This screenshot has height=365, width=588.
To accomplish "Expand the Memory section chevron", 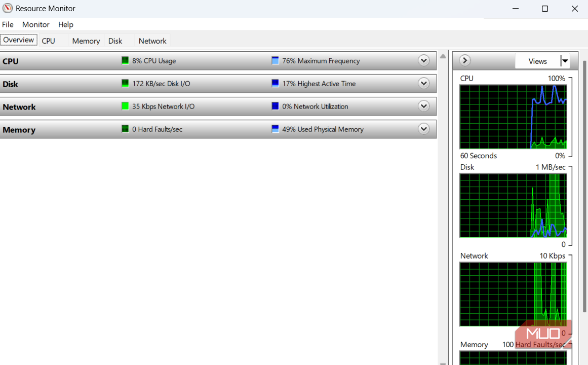I will tap(424, 129).
